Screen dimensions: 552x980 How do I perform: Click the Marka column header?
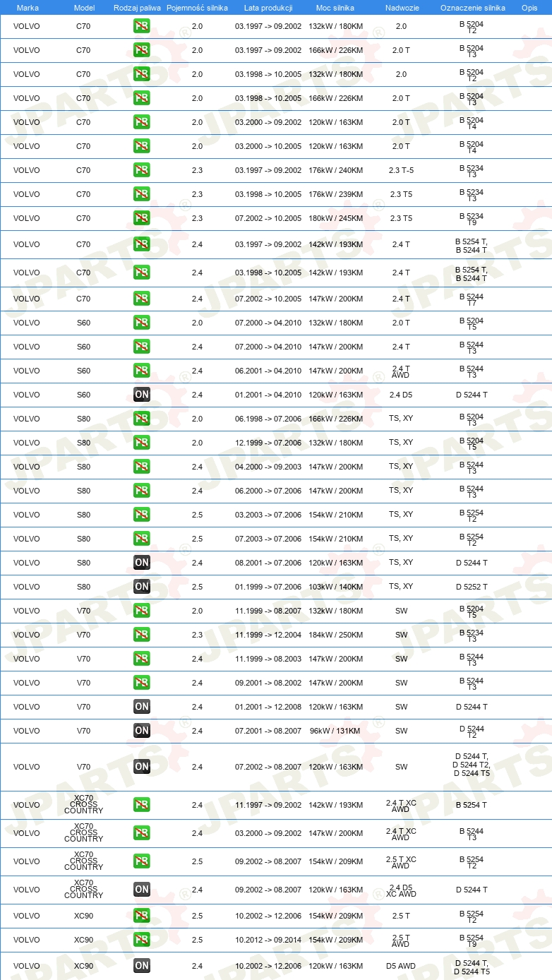click(28, 8)
